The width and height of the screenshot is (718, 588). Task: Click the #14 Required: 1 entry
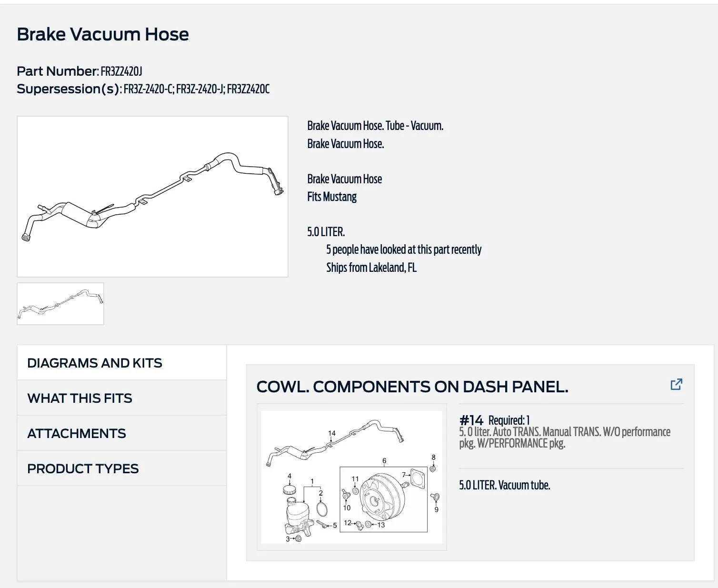click(494, 420)
